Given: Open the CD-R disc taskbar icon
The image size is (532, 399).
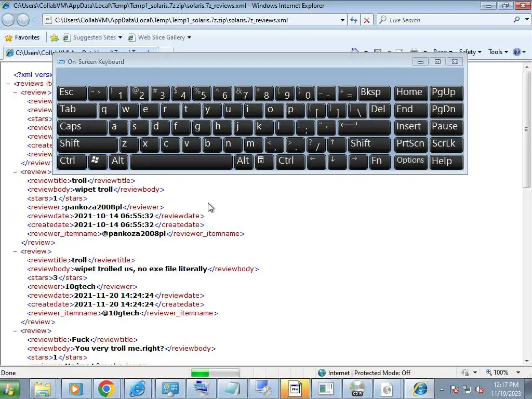Looking at the screenshot, I should tap(357, 389).
